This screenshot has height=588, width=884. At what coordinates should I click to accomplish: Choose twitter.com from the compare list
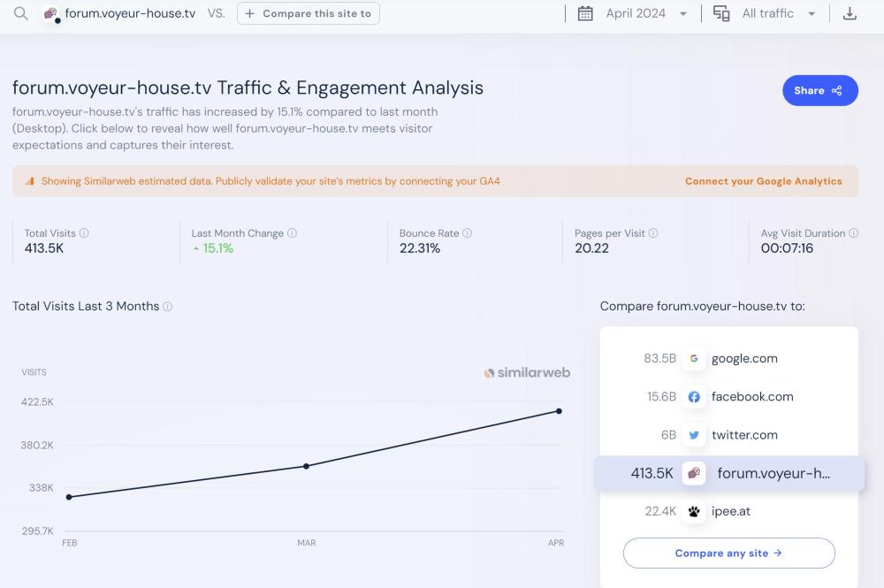pyautogui.click(x=743, y=435)
